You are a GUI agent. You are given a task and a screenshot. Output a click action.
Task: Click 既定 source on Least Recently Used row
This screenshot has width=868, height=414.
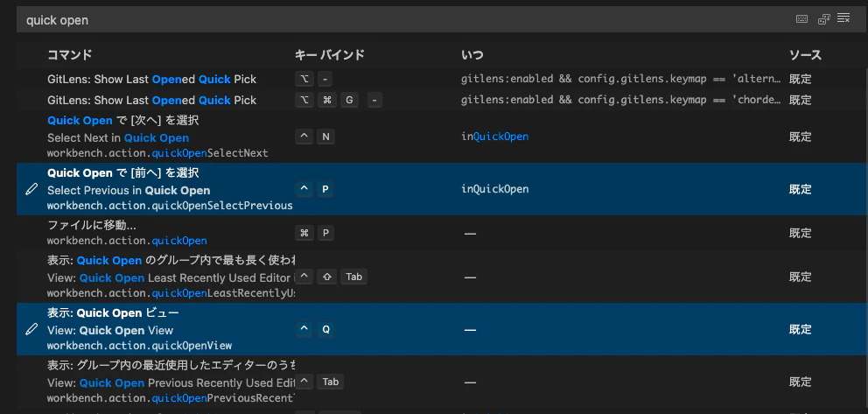click(x=800, y=277)
